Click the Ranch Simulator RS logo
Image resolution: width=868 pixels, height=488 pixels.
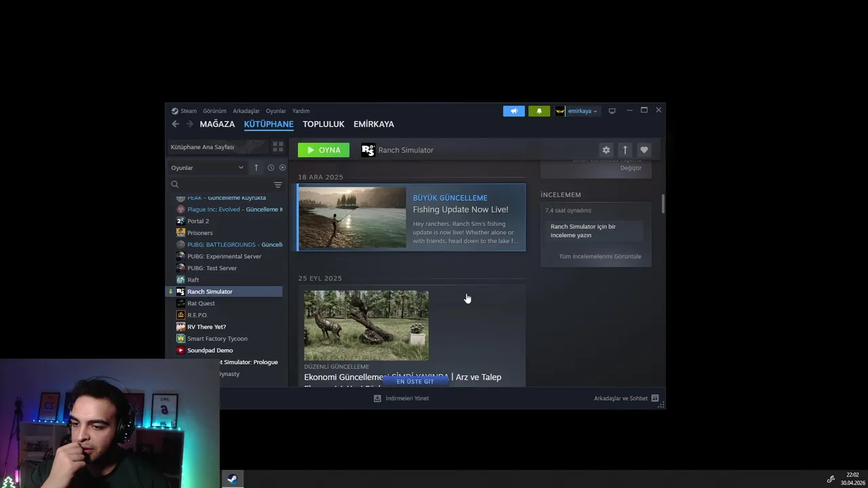click(368, 150)
